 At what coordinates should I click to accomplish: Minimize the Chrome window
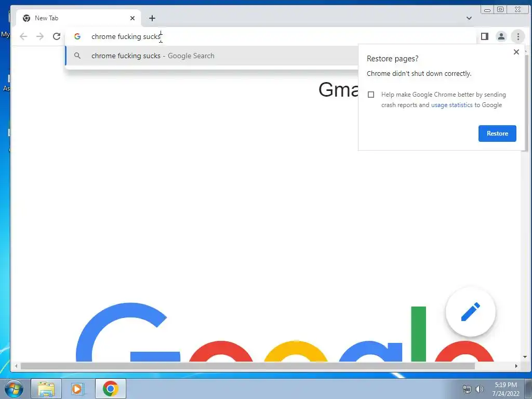click(487, 9)
